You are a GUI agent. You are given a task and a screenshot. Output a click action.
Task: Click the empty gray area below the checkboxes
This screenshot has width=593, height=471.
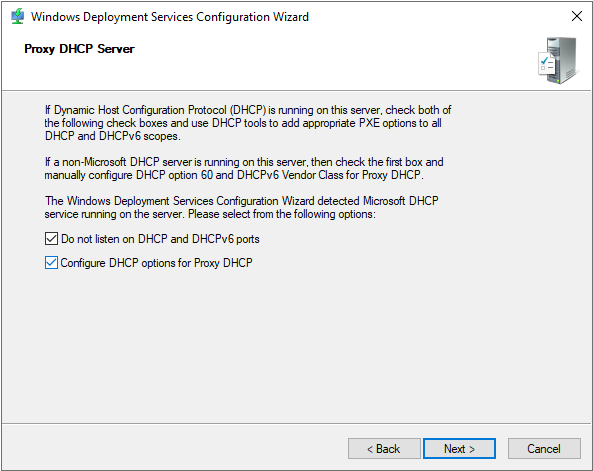tap(296, 340)
